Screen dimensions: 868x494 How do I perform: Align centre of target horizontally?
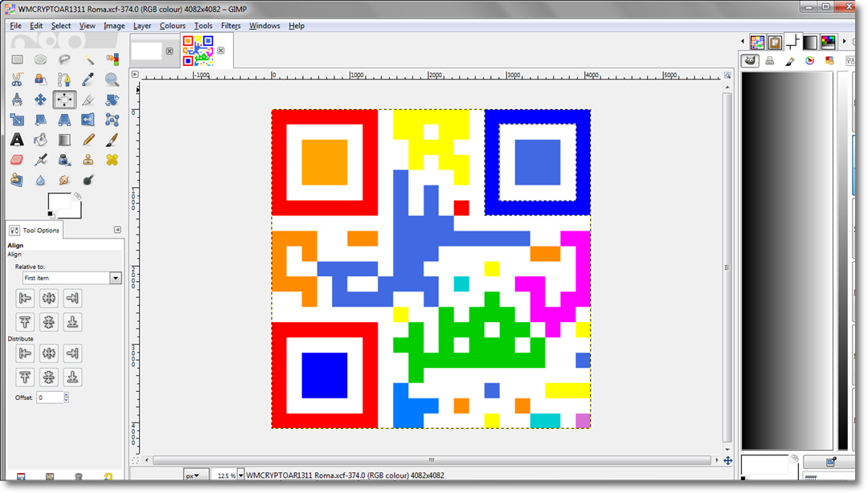(49, 299)
